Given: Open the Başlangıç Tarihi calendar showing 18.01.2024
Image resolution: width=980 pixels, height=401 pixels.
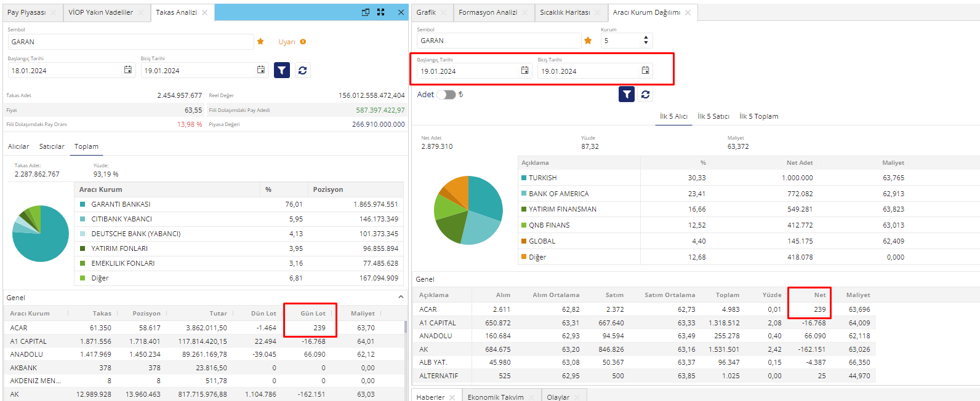Looking at the screenshot, I should [x=128, y=70].
